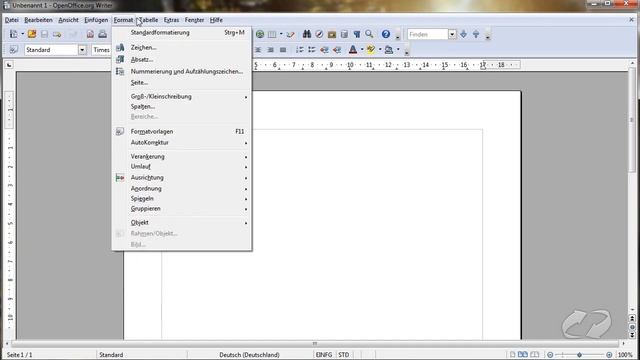
Task: Toggle bullet list icon
Action: click(x=312, y=50)
